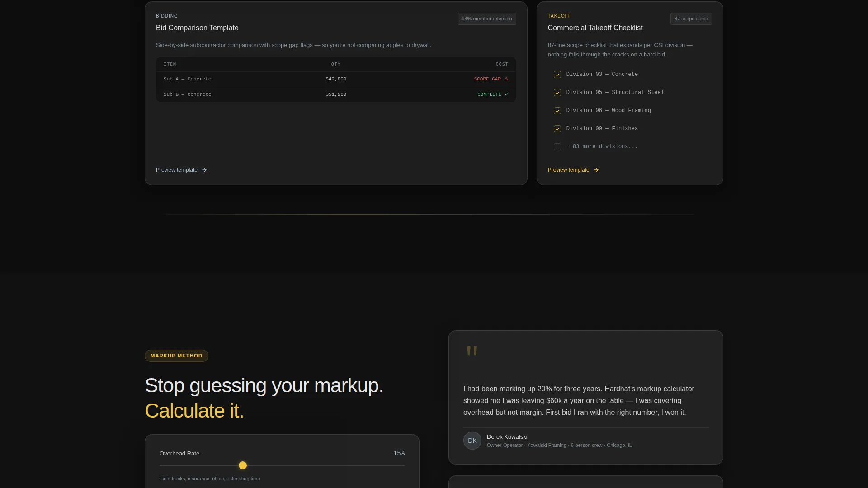Click arrow icon beside Commercial Takeoff Preview template
Viewport: 868px width, 488px height.
596,170
